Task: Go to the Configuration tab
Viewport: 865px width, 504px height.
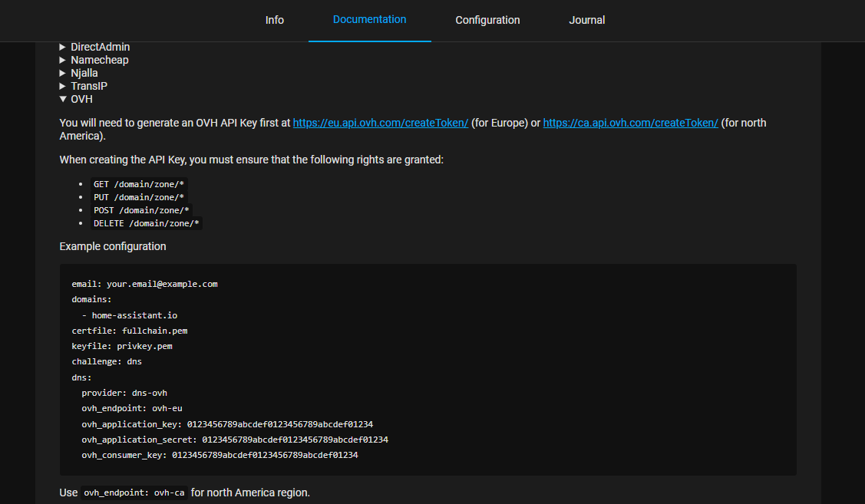Action: point(487,20)
